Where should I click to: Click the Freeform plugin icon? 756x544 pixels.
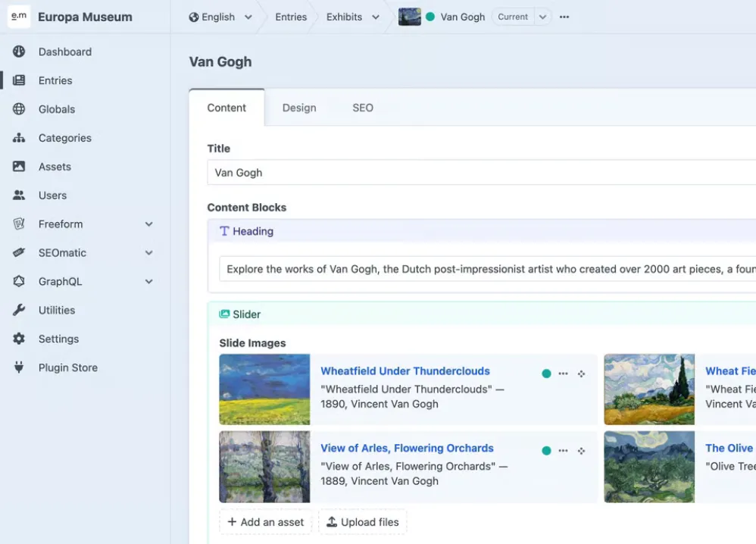19,224
